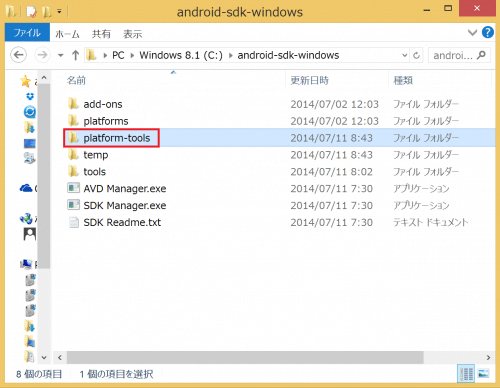Click the platforms file name
The height and width of the screenshot is (388, 500).
106,121
